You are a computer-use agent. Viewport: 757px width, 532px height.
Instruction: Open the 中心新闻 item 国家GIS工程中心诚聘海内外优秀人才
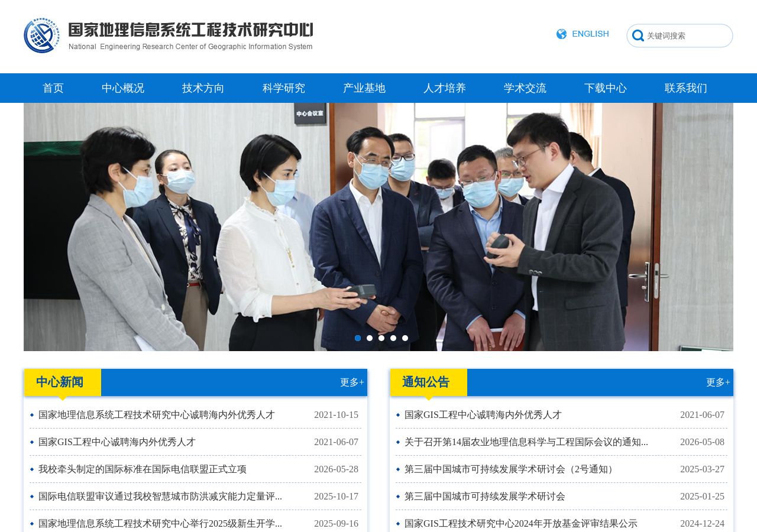pyautogui.click(x=117, y=442)
